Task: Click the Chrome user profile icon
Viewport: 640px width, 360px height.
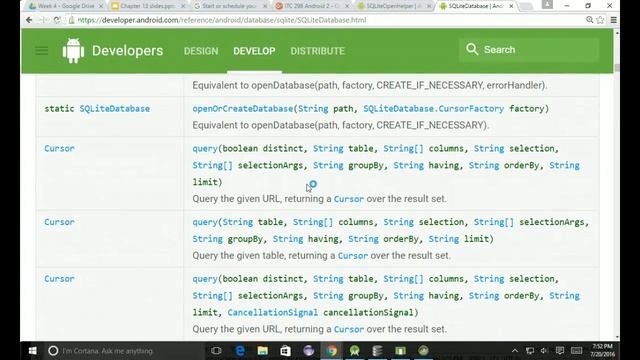Action: 547,5
